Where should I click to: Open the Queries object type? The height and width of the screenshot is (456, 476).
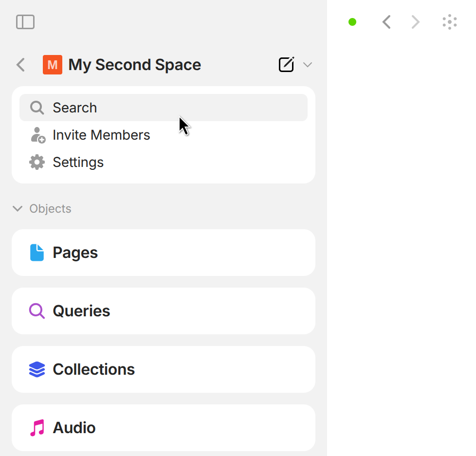(x=163, y=311)
